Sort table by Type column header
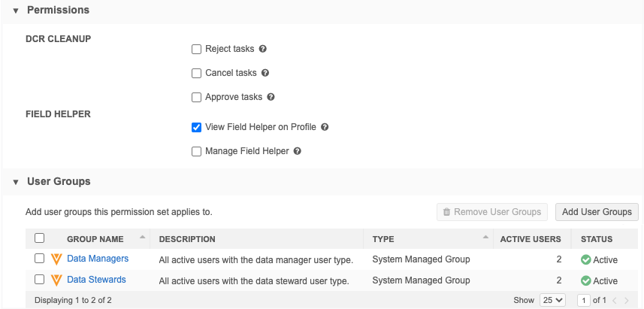The height and width of the screenshot is (309, 644). (x=383, y=239)
